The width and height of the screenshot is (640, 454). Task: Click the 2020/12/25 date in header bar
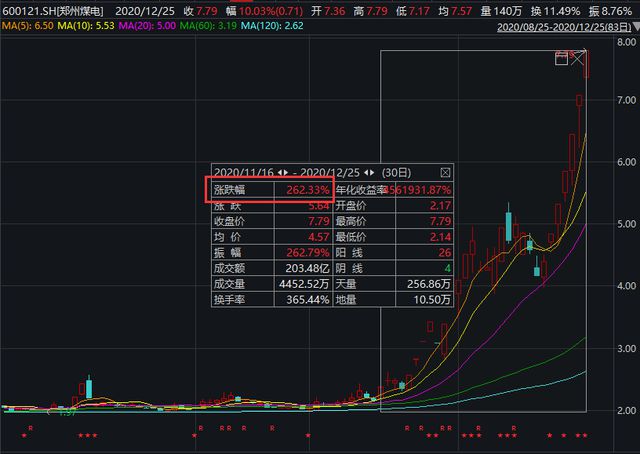tap(145, 11)
